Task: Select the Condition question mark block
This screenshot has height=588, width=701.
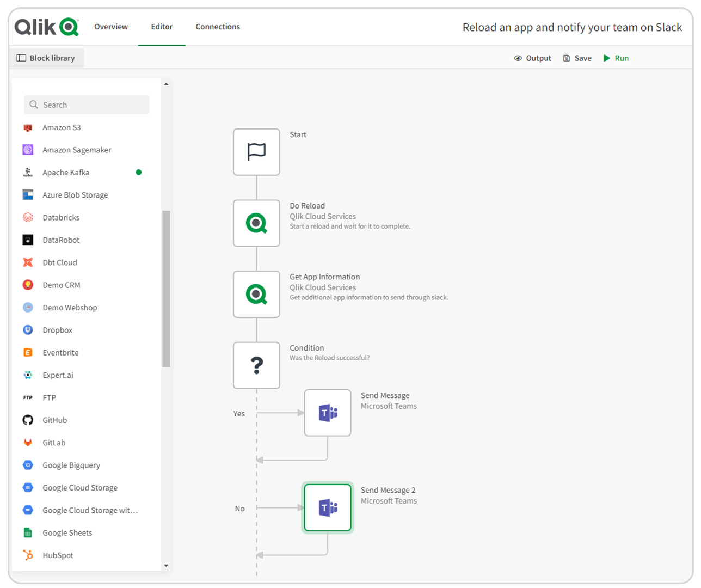Action: point(256,365)
